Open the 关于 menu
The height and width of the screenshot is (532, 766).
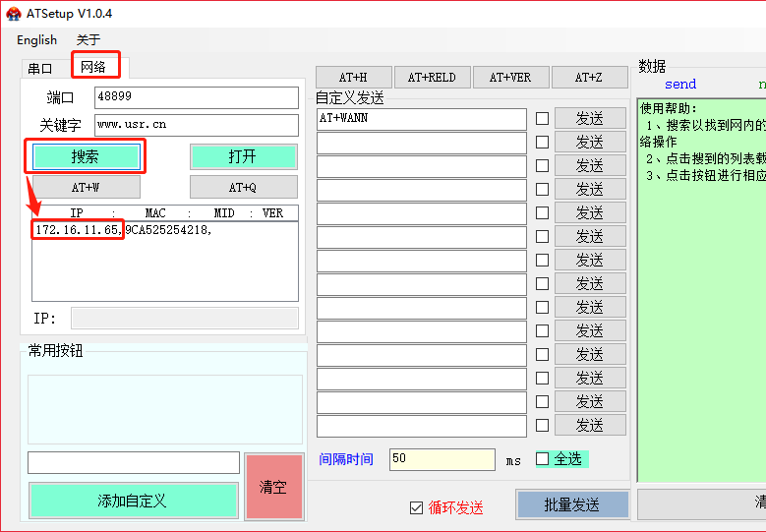pyautogui.click(x=88, y=40)
